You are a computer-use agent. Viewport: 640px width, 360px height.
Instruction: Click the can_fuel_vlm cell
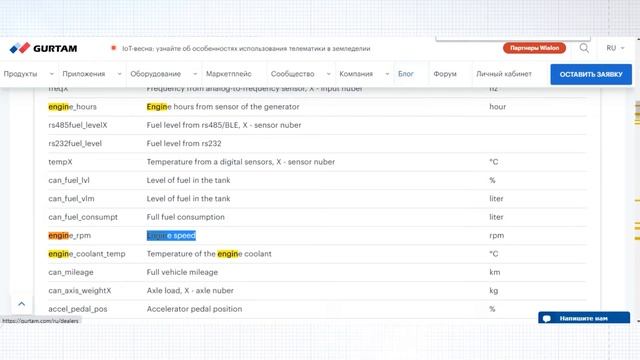pos(71,199)
